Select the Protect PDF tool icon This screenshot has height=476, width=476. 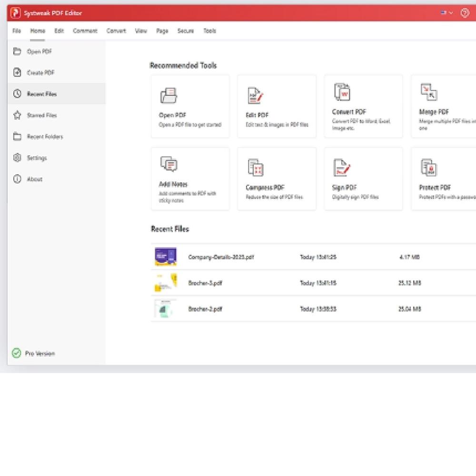pyautogui.click(x=428, y=168)
